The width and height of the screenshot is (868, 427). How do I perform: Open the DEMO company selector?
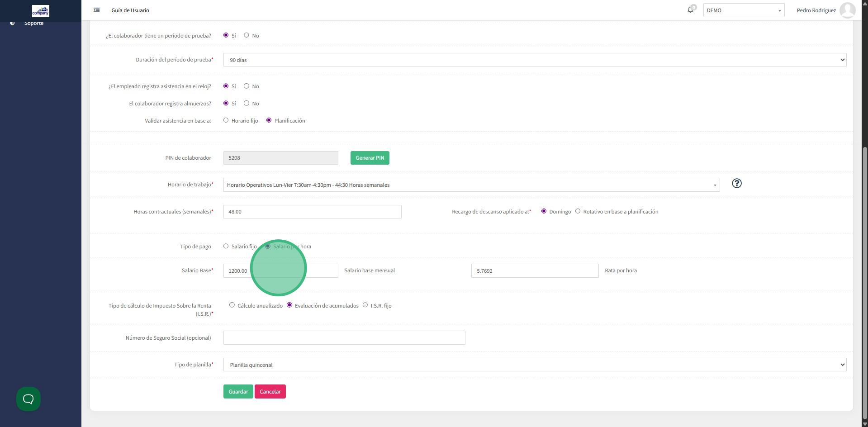tap(743, 10)
